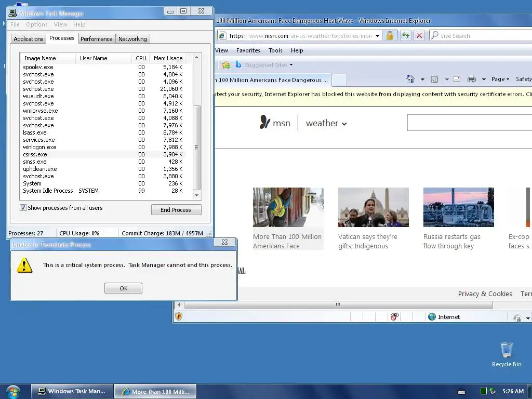The width and height of the screenshot is (532, 399).
Task: Click the End Process button
Action: 176,210
